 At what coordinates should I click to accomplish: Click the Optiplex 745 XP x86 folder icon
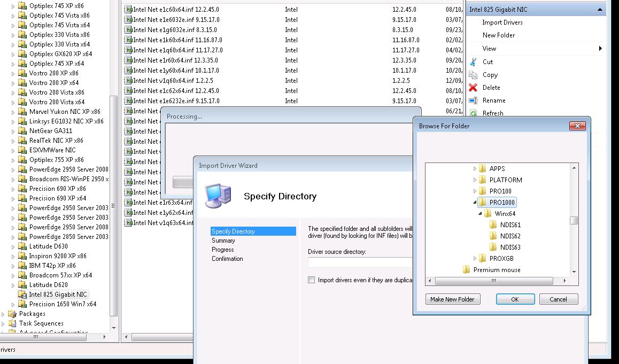tap(22, 5)
